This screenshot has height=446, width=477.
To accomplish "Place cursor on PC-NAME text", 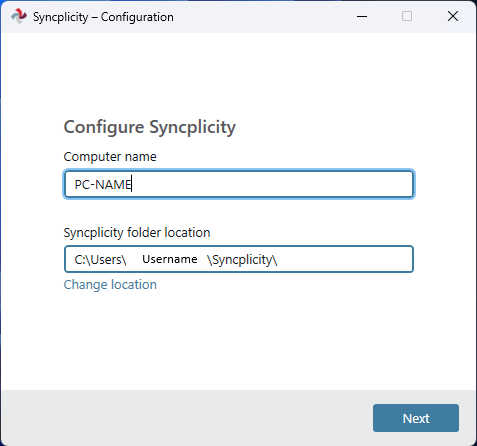I will pyautogui.click(x=103, y=184).
